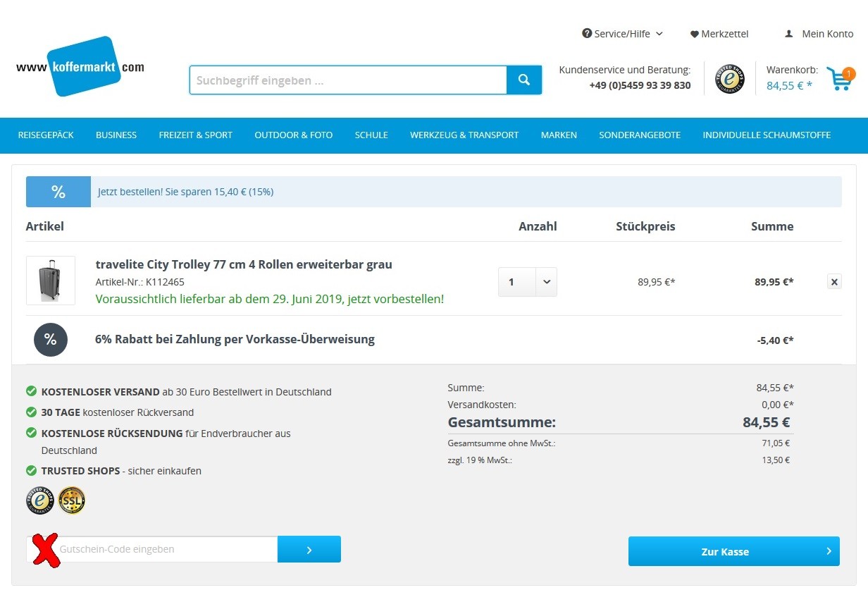Viewport: 868px width, 602px height.
Task: Click the phone number +49 (0)5459 93 39 830
Action: [640, 86]
